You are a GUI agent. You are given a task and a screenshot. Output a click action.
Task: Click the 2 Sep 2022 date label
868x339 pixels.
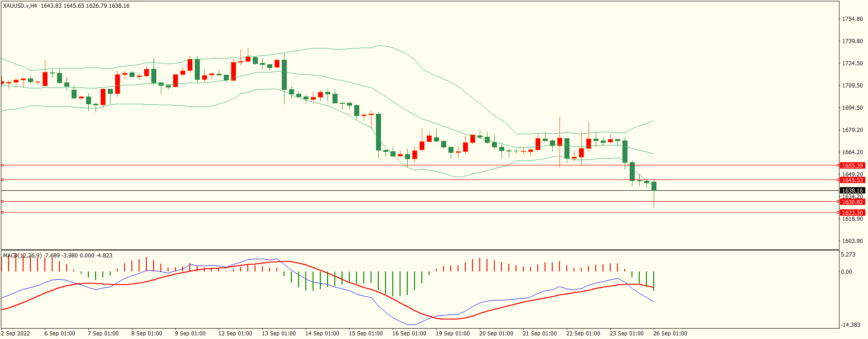pos(15,334)
